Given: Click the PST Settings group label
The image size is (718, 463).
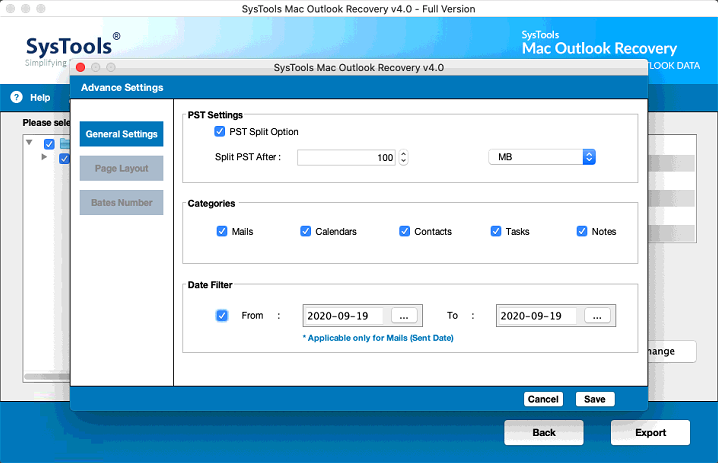Looking at the screenshot, I should pos(215,115).
